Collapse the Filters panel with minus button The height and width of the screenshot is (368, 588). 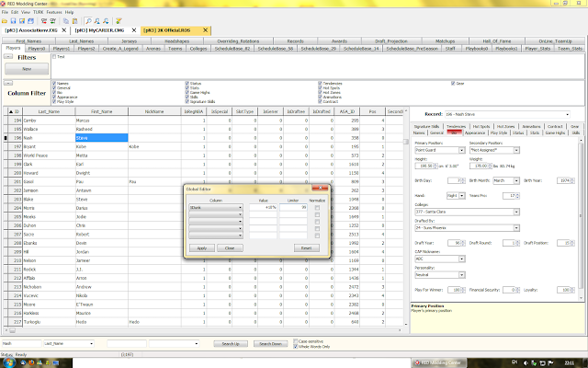[x=8, y=57]
